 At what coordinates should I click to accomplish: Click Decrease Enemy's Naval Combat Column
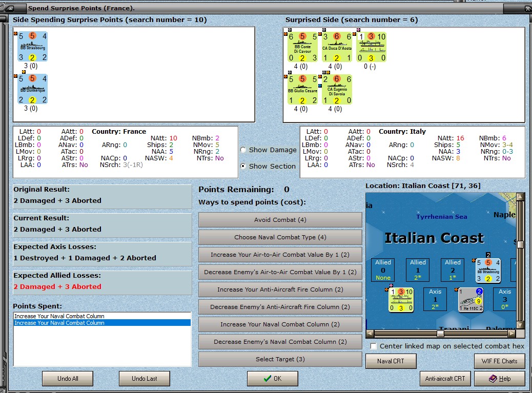pyautogui.click(x=280, y=342)
